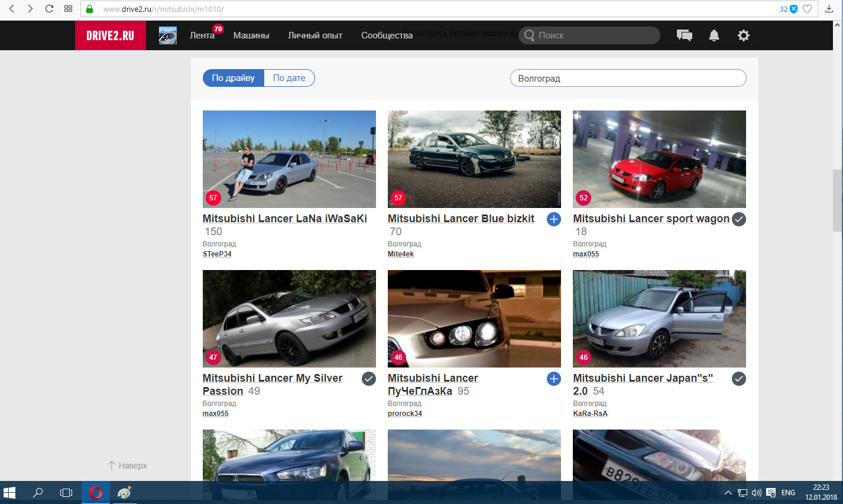Click the Волгоград city filter field
843x504 pixels.
pyautogui.click(x=628, y=78)
